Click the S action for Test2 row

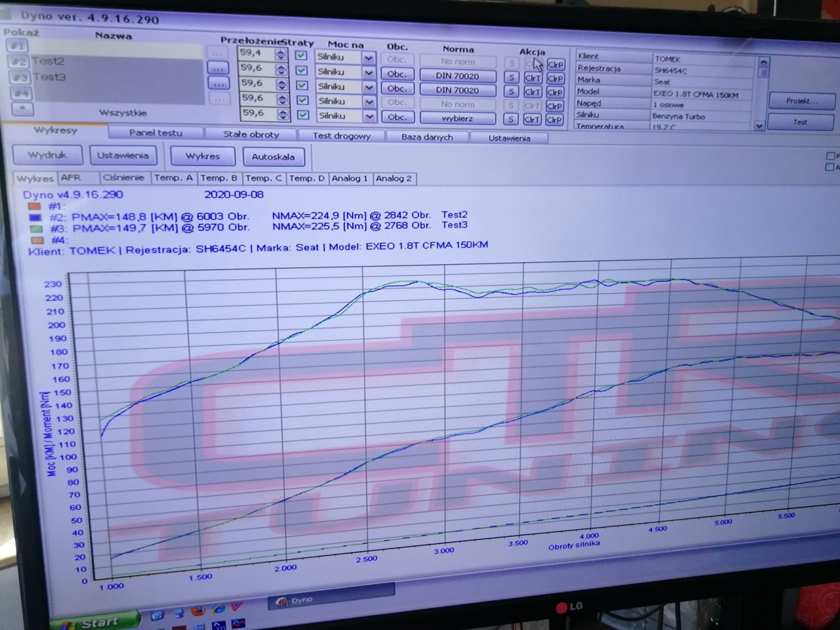click(511, 77)
